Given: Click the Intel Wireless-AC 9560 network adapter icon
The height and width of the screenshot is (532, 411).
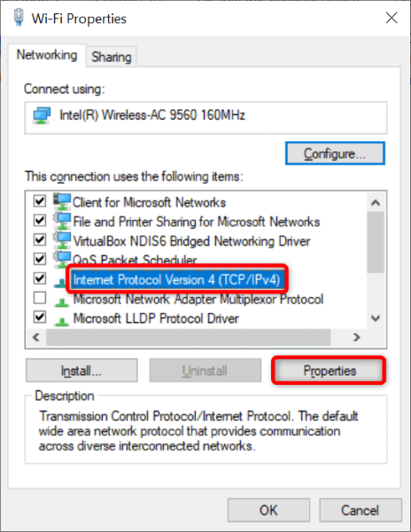Looking at the screenshot, I should coord(42,115).
